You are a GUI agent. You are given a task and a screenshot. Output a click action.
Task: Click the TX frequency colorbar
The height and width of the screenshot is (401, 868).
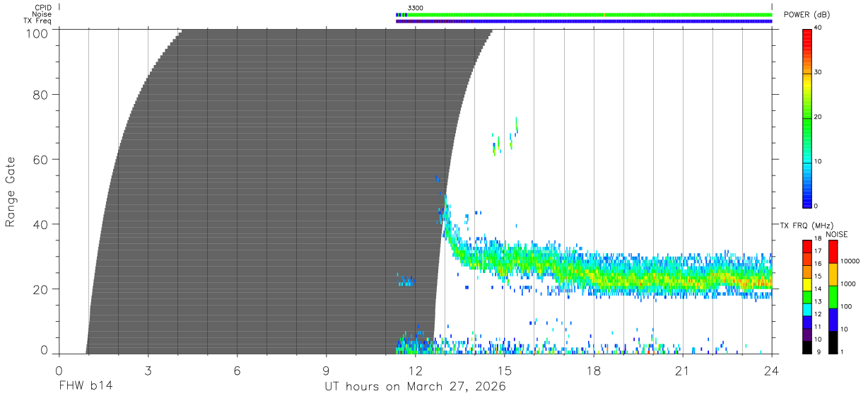[807, 296]
